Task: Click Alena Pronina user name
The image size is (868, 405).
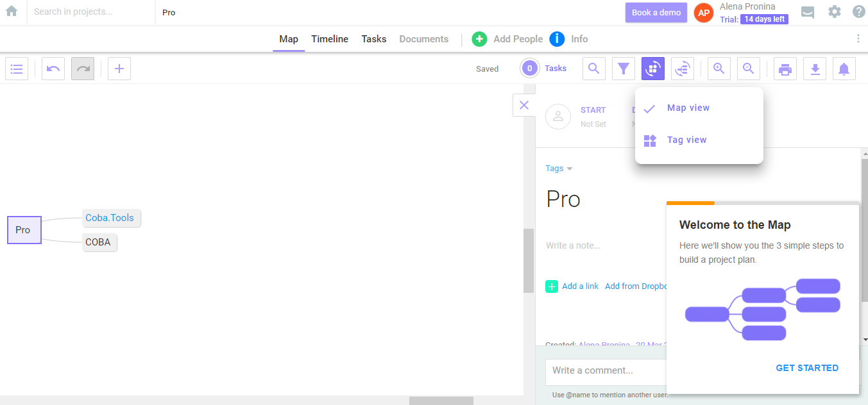Action: [747, 6]
